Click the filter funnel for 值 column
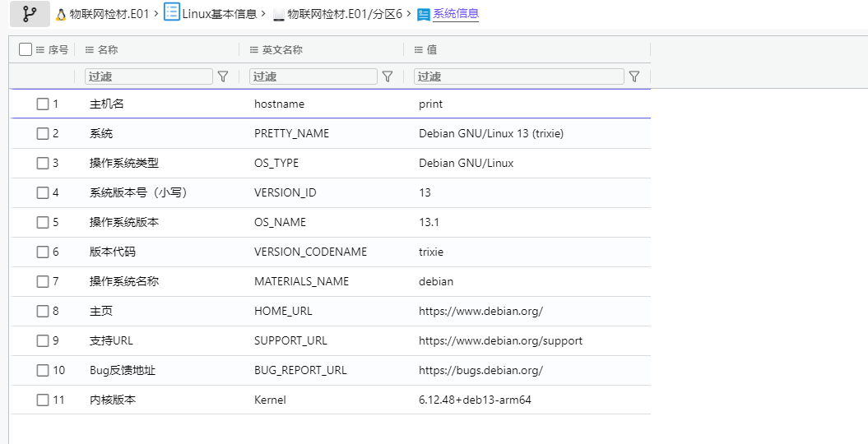This screenshot has height=444, width=868. pyautogui.click(x=634, y=76)
